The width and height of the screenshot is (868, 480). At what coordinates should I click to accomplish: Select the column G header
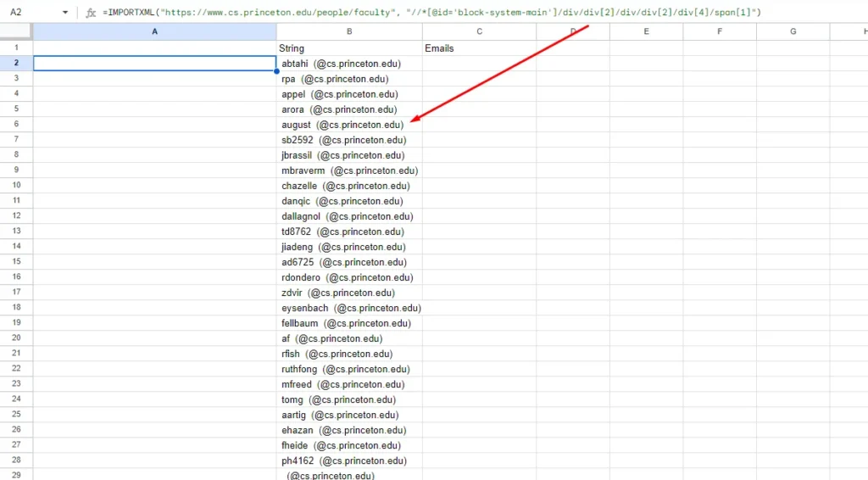(x=793, y=31)
